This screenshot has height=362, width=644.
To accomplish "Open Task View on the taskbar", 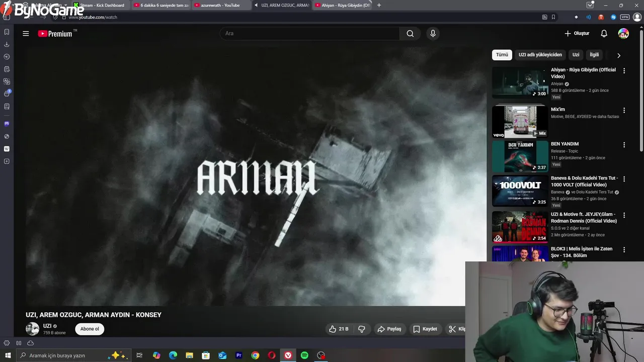I will (x=139, y=355).
